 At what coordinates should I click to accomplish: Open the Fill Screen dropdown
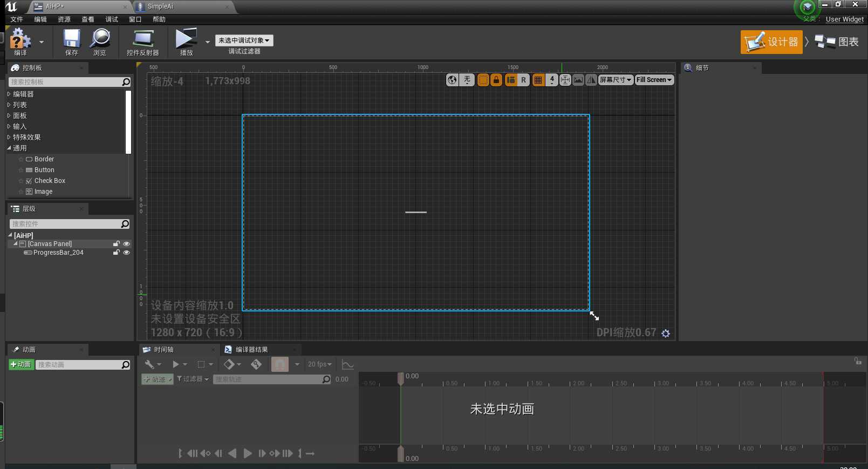pyautogui.click(x=654, y=80)
